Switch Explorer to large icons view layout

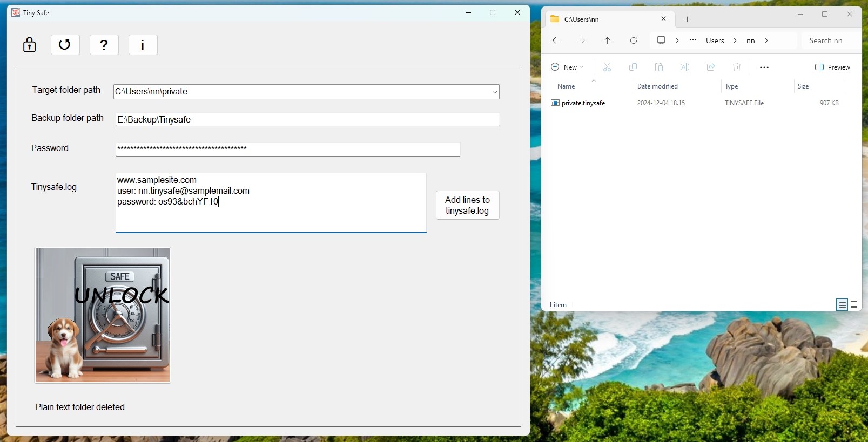tap(854, 305)
